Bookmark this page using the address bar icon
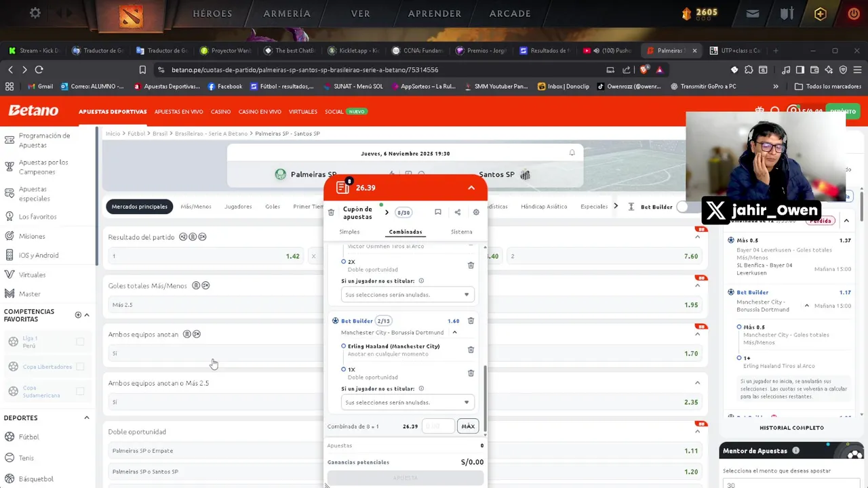This screenshot has height=488, width=868. click(142, 69)
